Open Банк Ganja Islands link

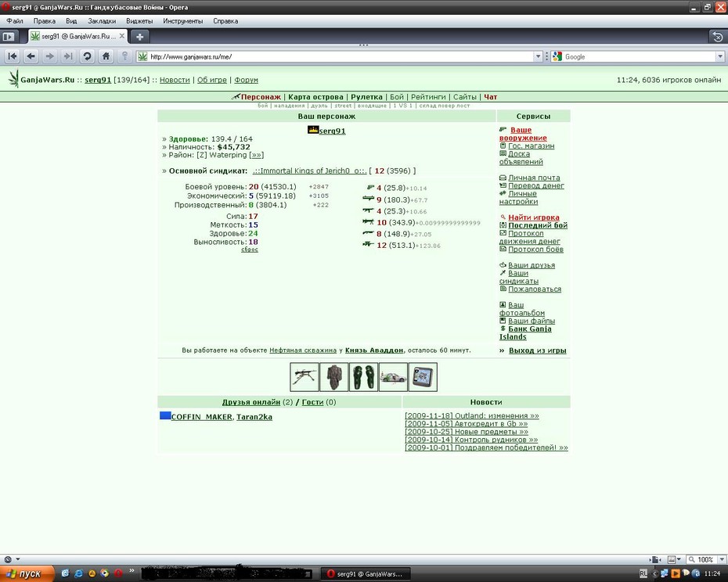point(525,332)
